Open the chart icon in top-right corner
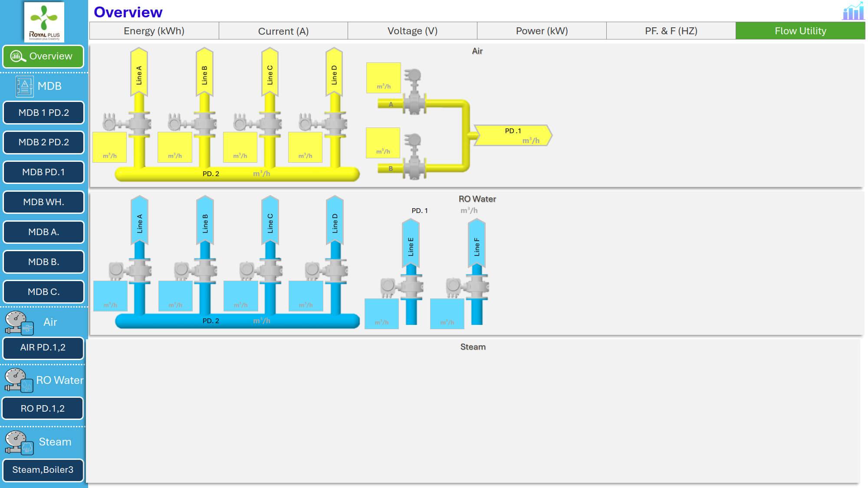This screenshot has width=868, height=488. (853, 11)
